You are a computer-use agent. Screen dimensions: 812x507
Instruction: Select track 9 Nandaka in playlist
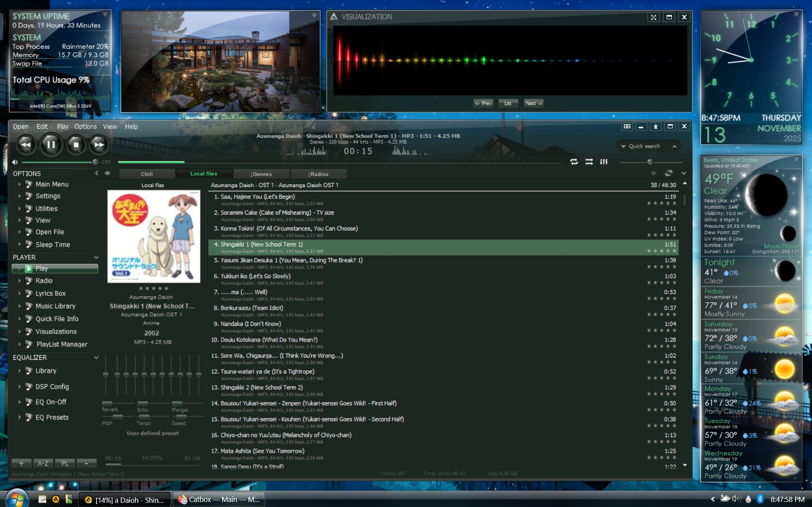pos(251,324)
